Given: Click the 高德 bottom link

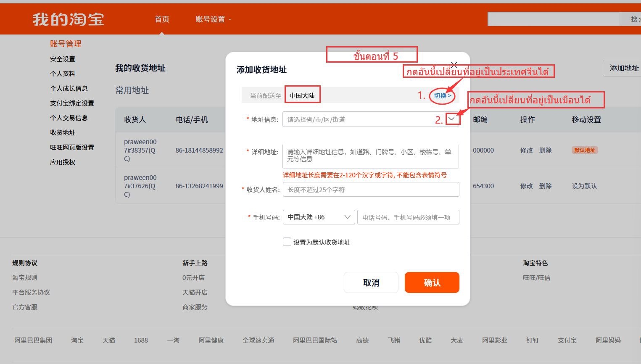Looking at the screenshot, I should pos(362,340).
